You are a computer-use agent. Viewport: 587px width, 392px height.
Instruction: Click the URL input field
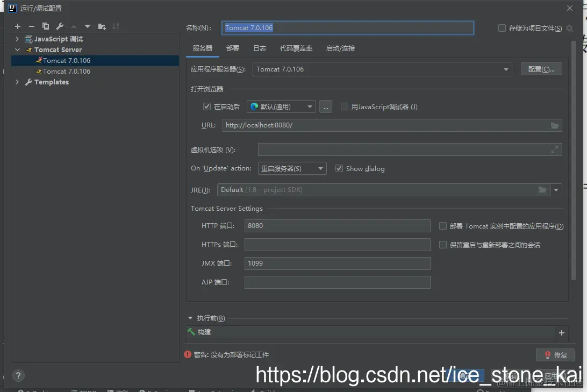[392, 125]
